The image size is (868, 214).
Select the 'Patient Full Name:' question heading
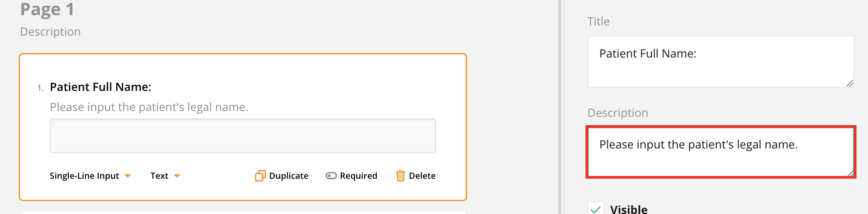point(100,87)
